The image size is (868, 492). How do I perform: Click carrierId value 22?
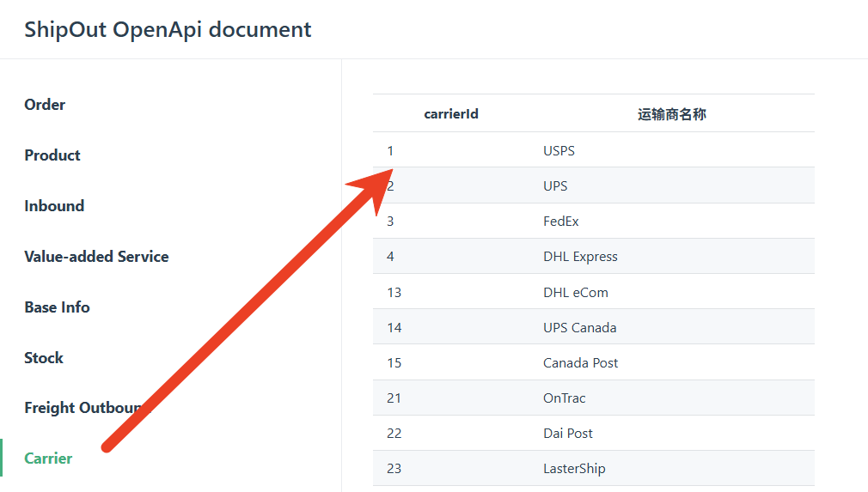coord(394,434)
